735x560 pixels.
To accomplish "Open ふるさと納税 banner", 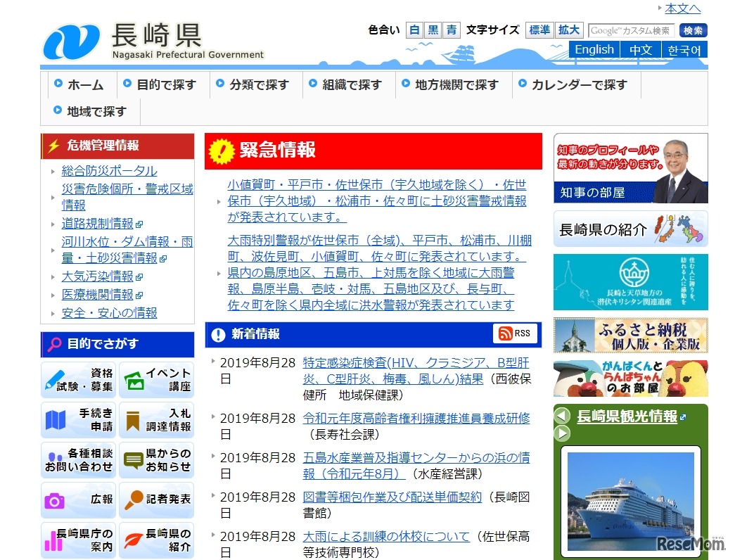I will click(630, 336).
